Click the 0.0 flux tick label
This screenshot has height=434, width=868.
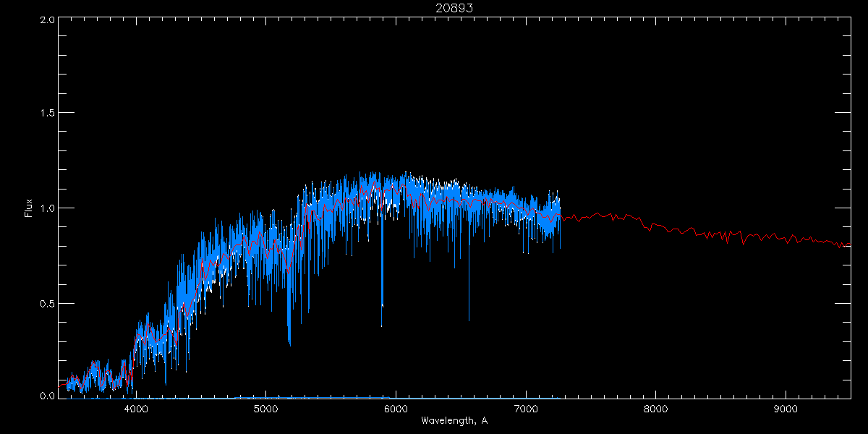click(x=45, y=396)
